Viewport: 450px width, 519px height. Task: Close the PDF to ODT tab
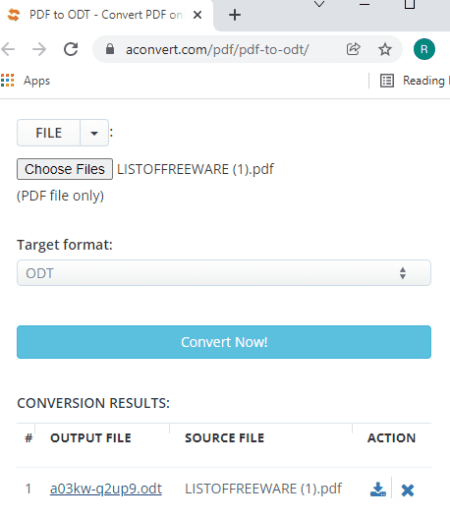pyautogui.click(x=197, y=15)
